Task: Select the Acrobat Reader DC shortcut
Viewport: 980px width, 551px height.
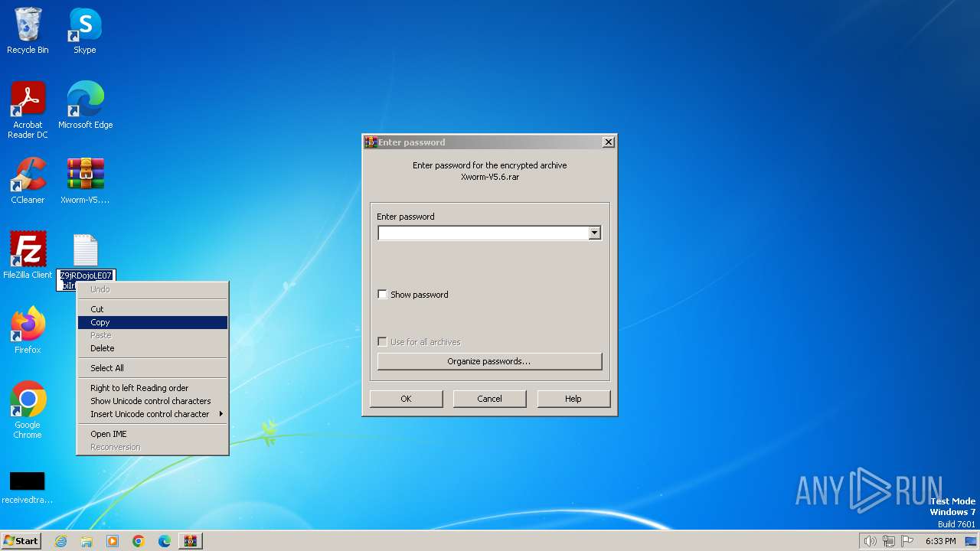Action: click(28, 109)
